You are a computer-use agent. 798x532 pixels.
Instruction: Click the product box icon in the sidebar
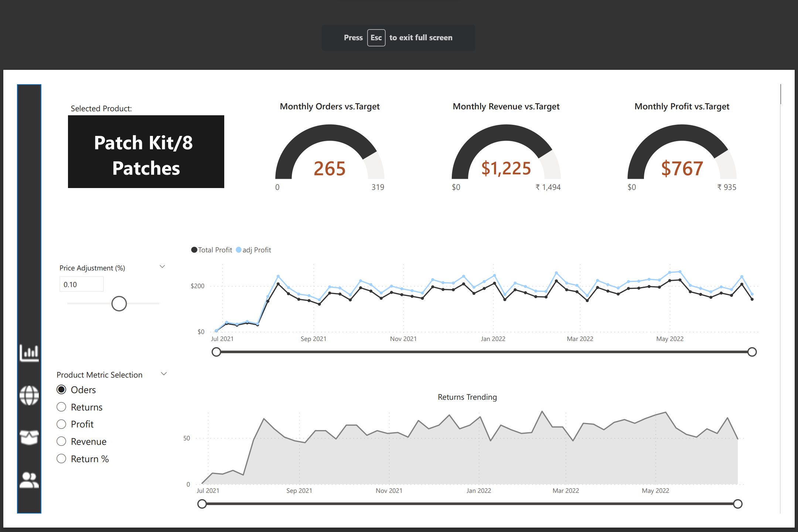(29, 438)
